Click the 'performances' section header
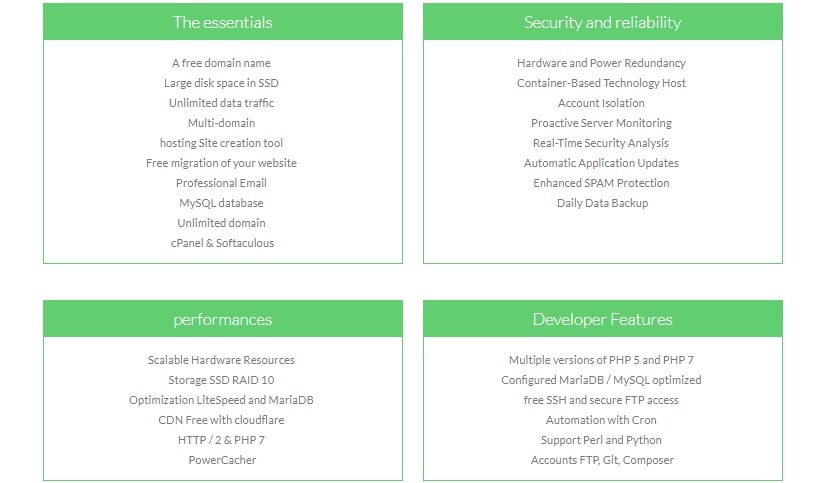The image size is (840, 483). coord(222,319)
